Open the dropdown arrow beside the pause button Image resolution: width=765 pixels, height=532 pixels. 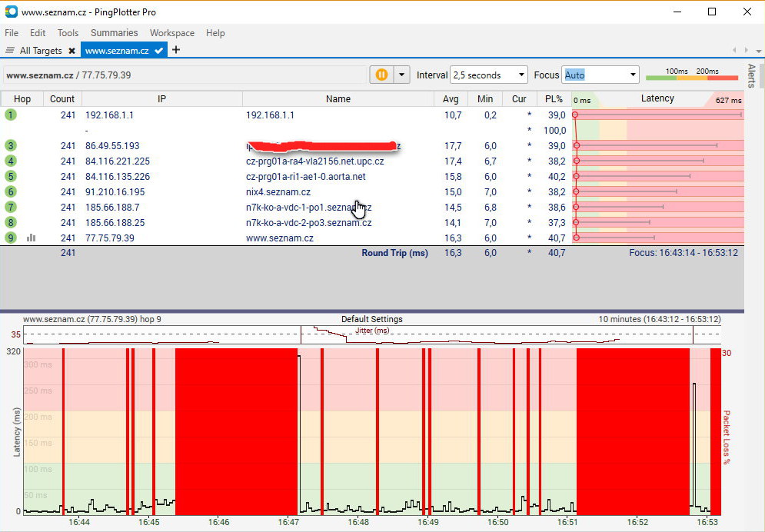click(x=401, y=75)
